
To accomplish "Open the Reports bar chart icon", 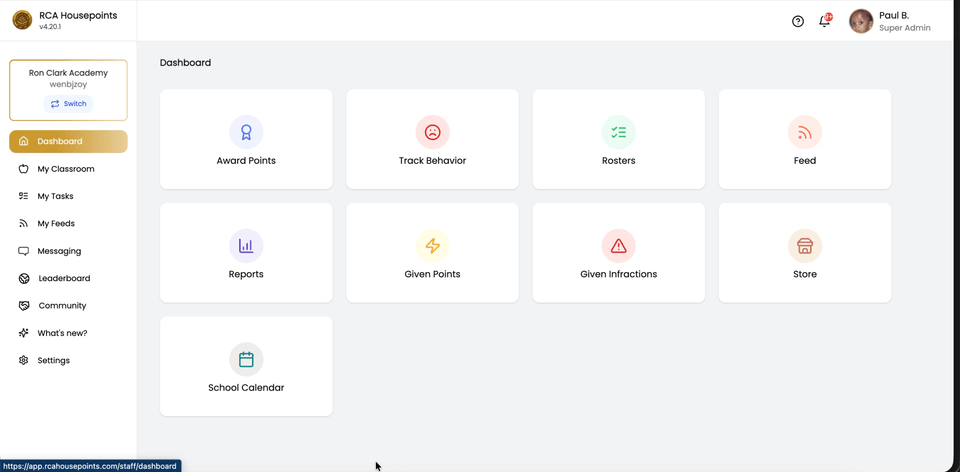I will tap(246, 246).
